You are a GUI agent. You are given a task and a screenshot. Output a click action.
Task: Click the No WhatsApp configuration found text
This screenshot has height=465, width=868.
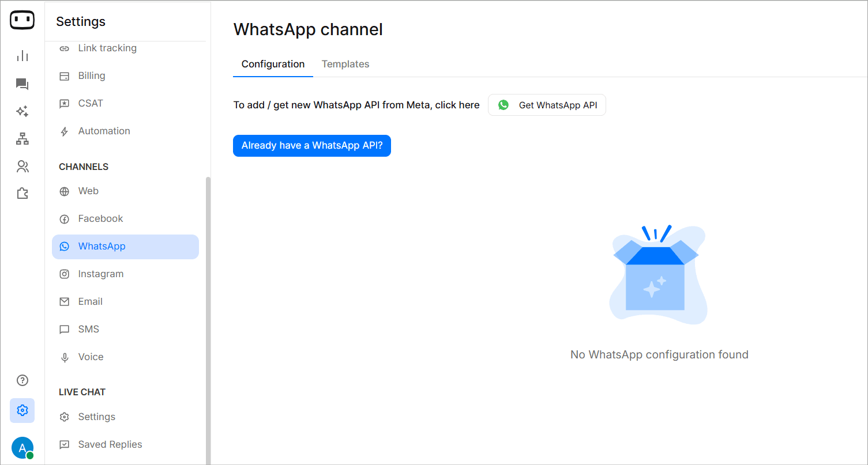point(659,354)
